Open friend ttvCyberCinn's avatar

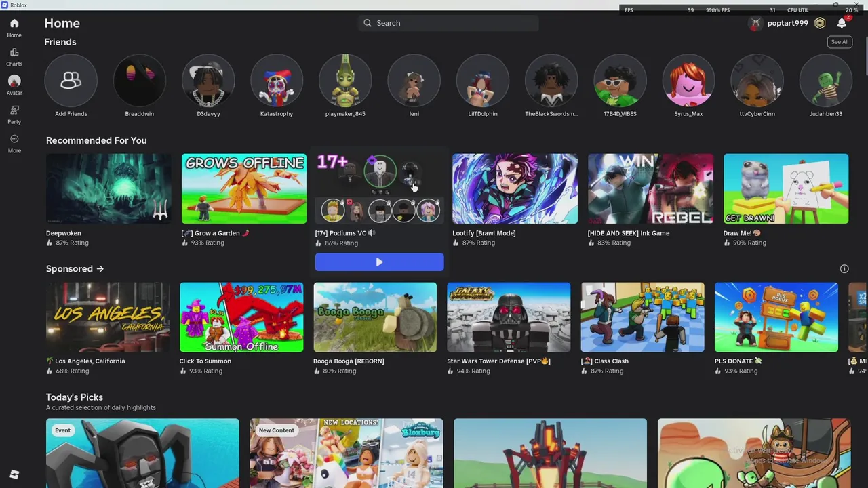[x=757, y=81]
